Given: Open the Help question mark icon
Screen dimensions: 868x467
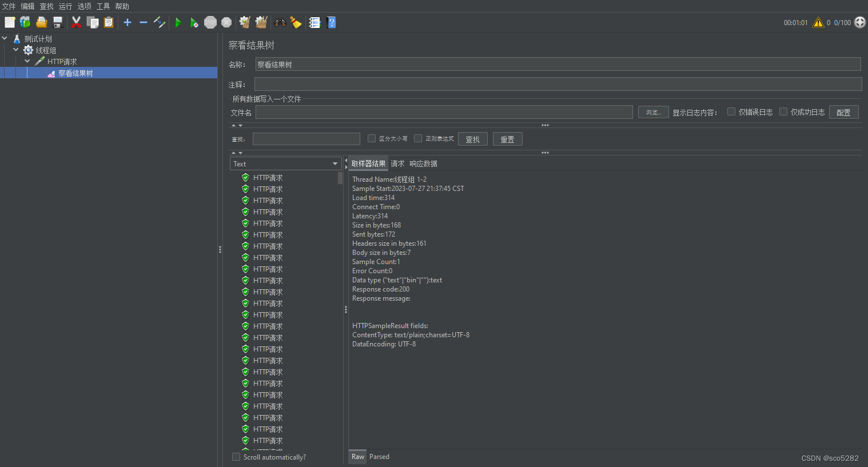Looking at the screenshot, I should (x=331, y=22).
